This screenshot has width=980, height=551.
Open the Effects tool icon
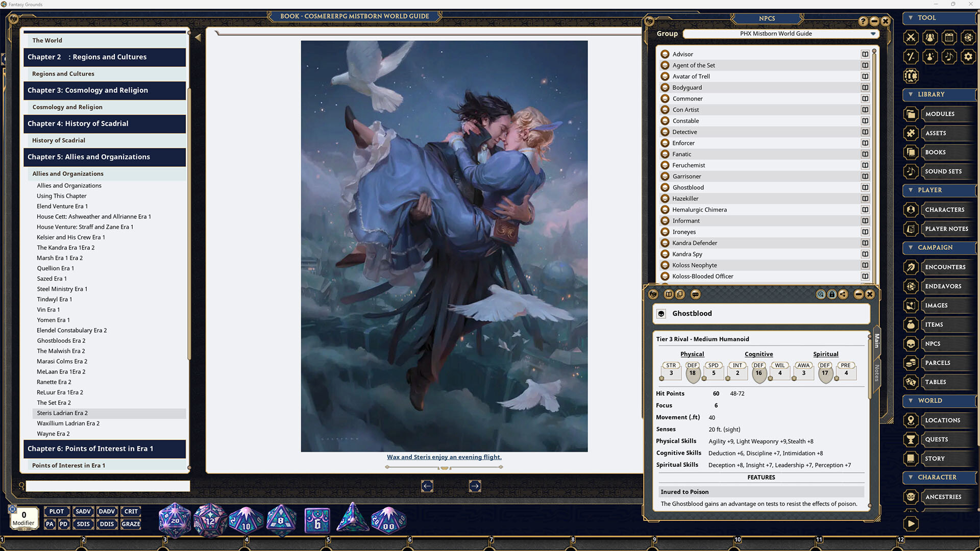[930, 57]
